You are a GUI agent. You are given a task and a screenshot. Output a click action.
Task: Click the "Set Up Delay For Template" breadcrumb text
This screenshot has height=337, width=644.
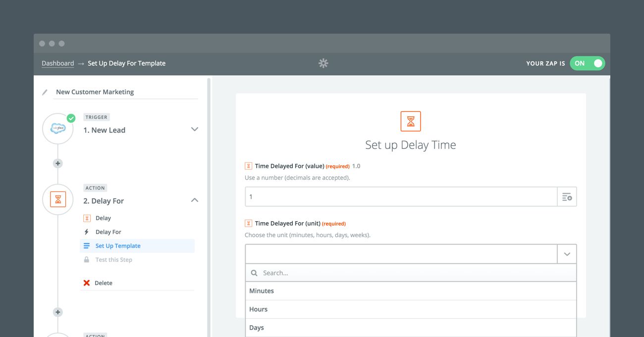coord(127,63)
